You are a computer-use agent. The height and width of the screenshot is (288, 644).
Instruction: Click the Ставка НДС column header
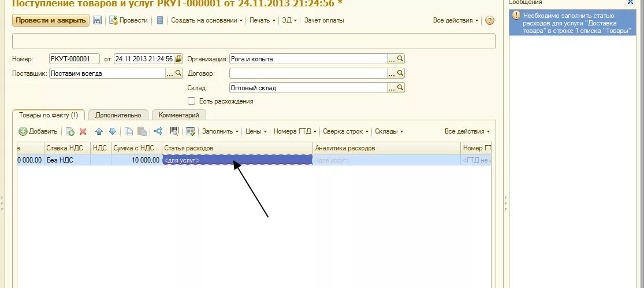(x=68, y=148)
